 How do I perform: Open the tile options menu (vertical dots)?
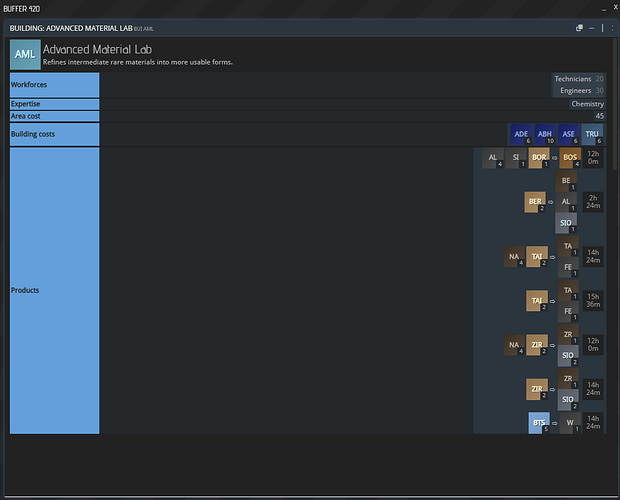tap(612, 28)
